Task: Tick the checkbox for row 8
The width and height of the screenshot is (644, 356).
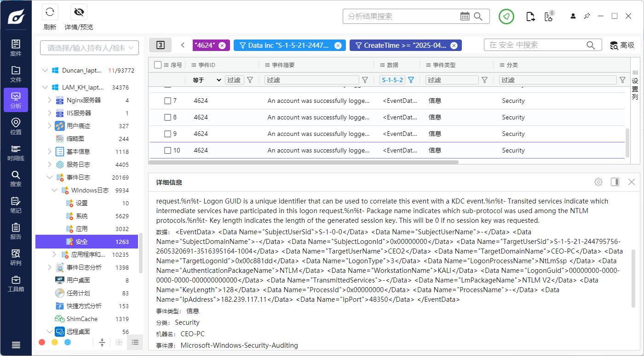Action: 168,117
